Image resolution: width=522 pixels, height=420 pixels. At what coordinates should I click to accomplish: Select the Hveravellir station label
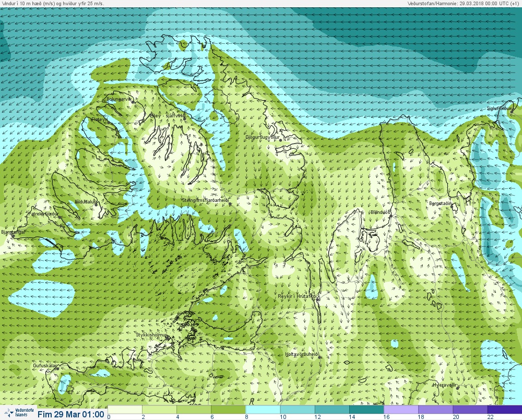(445, 385)
